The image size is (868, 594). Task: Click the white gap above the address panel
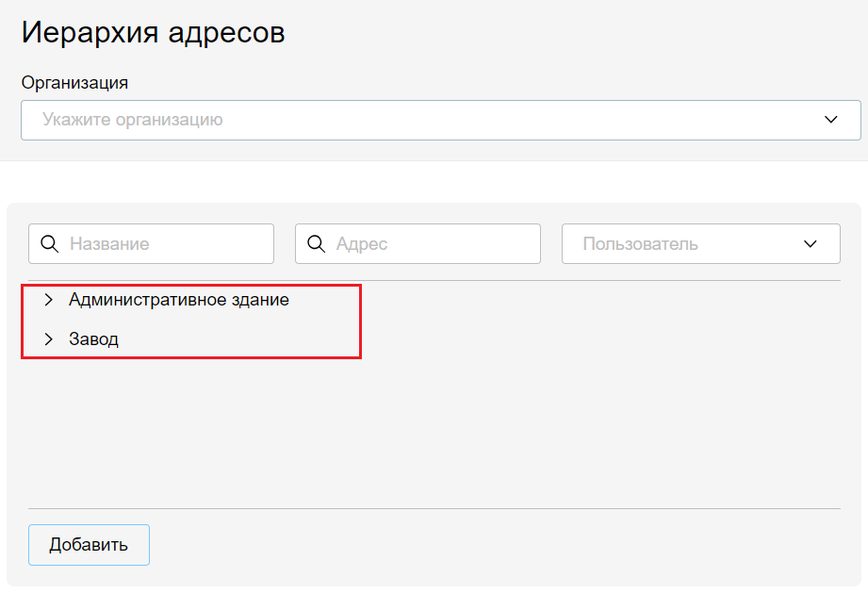pyautogui.click(x=434, y=181)
